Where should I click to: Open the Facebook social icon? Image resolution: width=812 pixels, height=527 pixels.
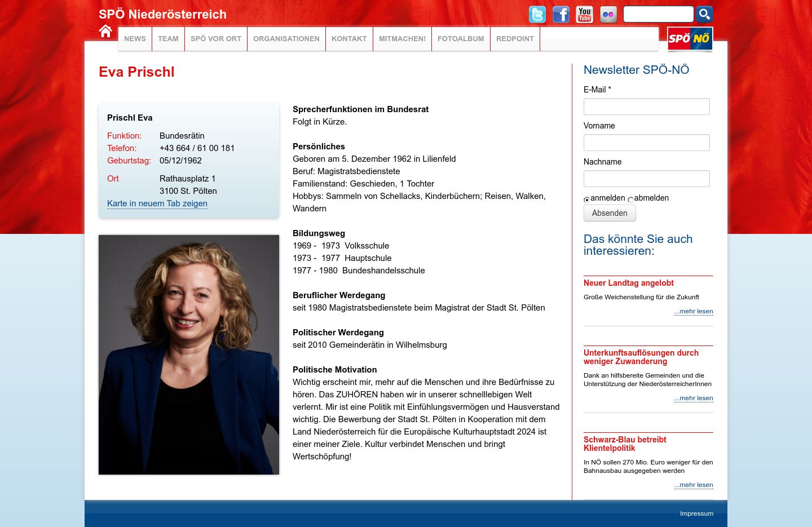[x=561, y=14]
